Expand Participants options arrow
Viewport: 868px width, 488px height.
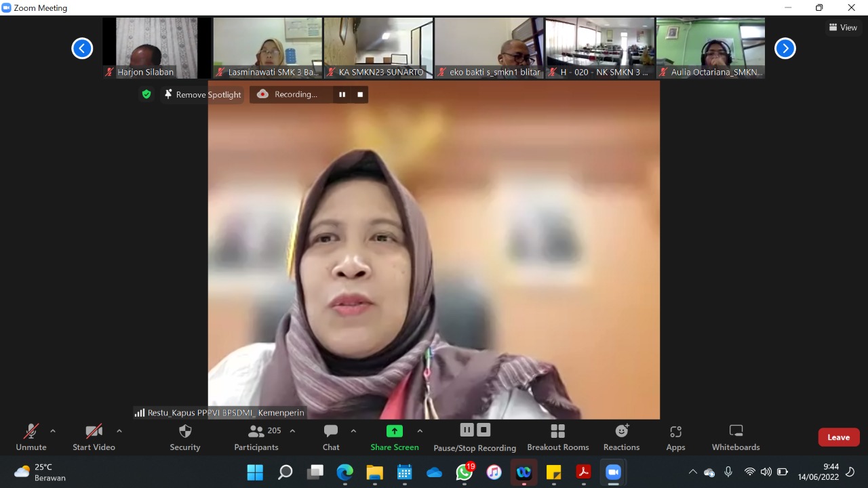[x=292, y=431]
